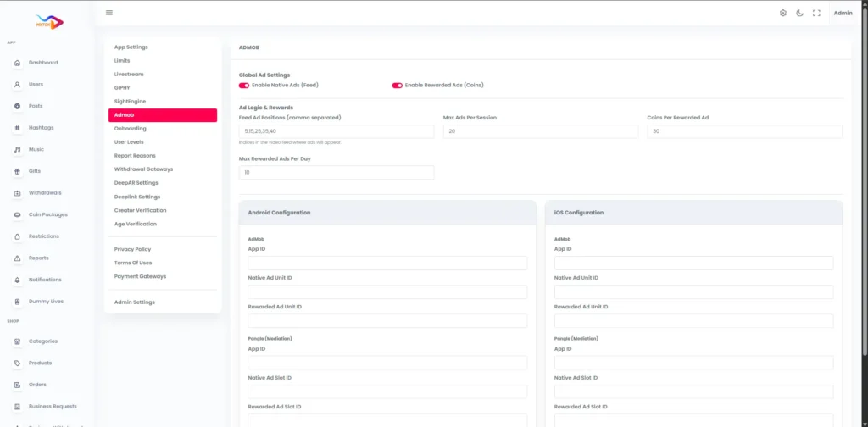The image size is (868, 427).
Task: Click iOS Native Ad Slot ID field
Action: point(693,391)
